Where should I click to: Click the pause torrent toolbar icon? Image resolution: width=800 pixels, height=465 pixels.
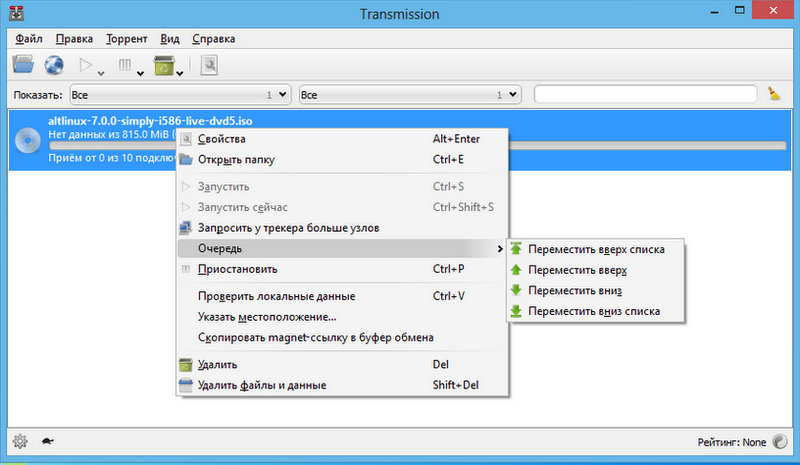click(x=124, y=65)
